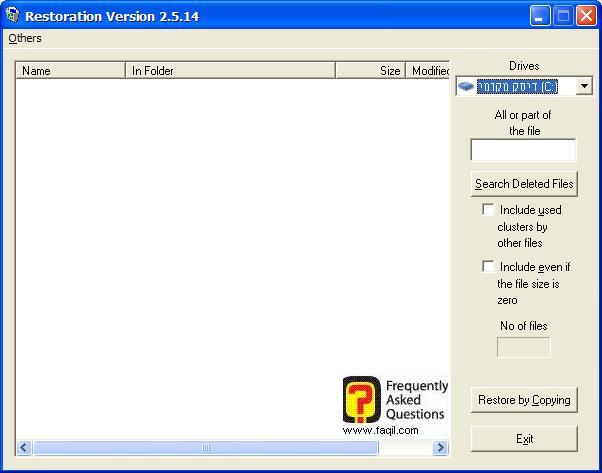Focus the All or part of file field
This screenshot has width=602, height=473.
(x=523, y=150)
